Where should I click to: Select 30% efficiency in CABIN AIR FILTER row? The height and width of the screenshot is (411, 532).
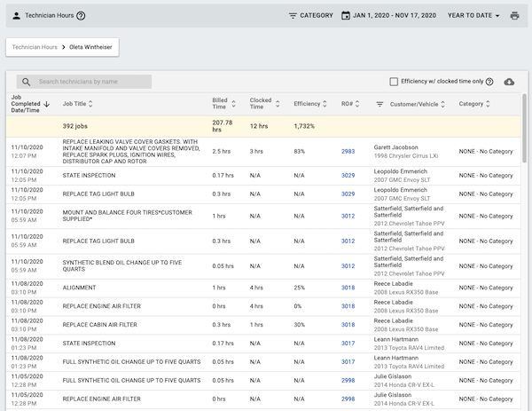300,325
